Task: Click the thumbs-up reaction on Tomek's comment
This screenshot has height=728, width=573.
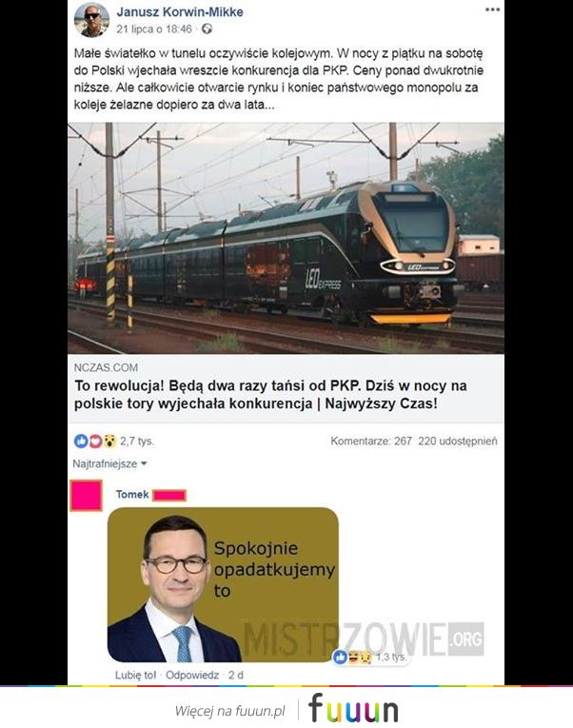Action: pos(341,657)
